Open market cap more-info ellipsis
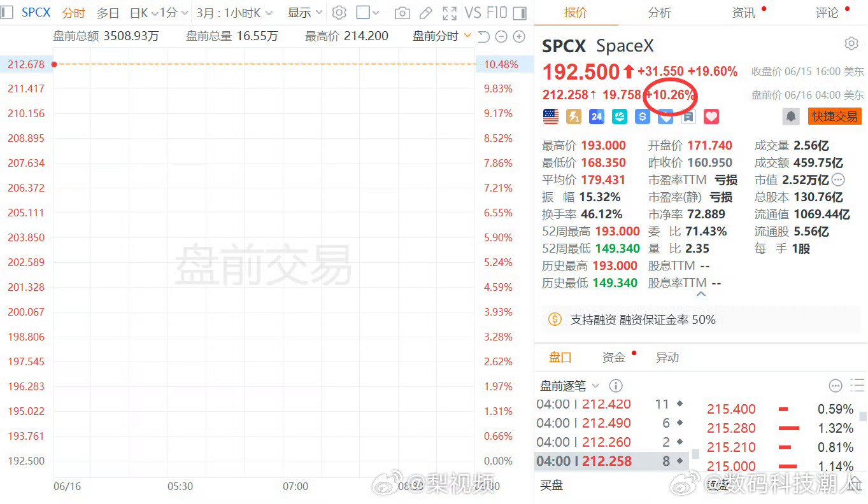The image size is (868, 504). (x=838, y=179)
